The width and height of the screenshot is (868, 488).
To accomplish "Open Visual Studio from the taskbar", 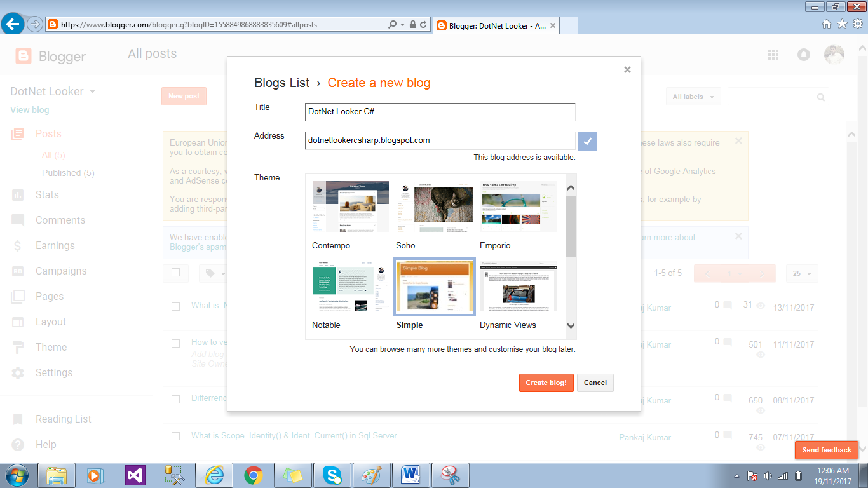I will pyautogui.click(x=135, y=475).
